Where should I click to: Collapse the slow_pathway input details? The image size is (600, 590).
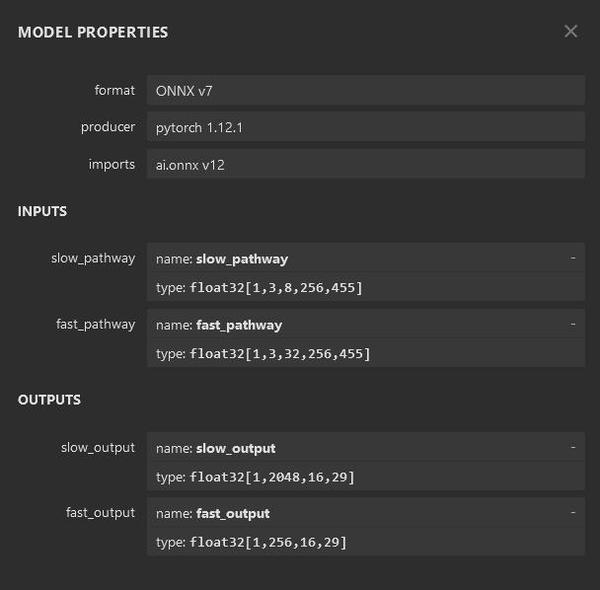(573, 258)
